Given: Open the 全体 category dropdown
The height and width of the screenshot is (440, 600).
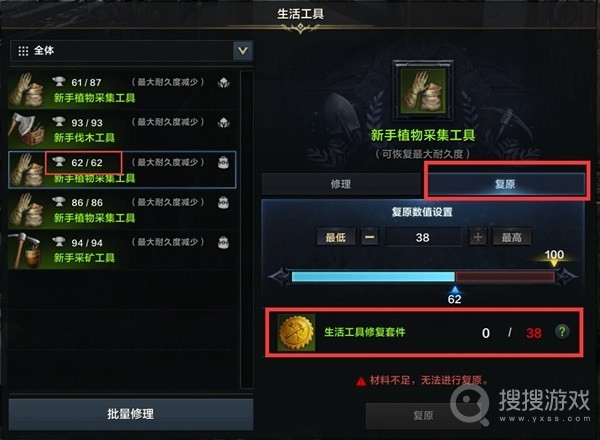Looking at the screenshot, I should [x=131, y=51].
